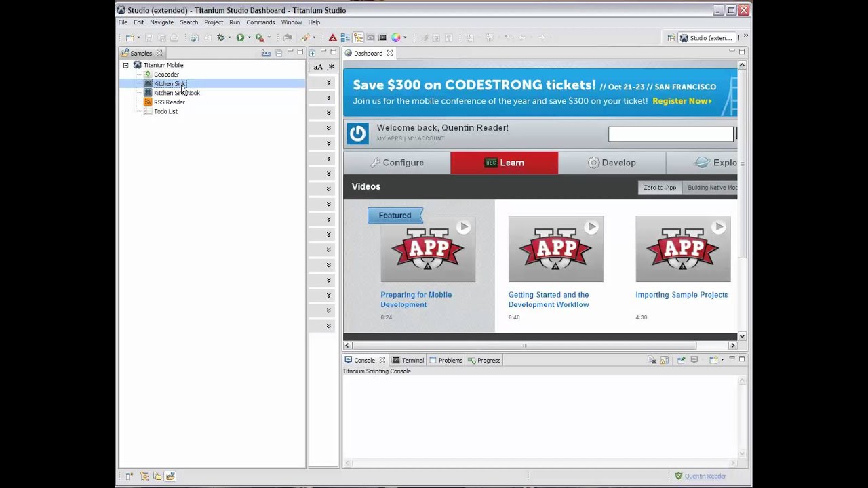Click the MY ACCOUNT link
The height and width of the screenshot is (488, 868).
426,138
